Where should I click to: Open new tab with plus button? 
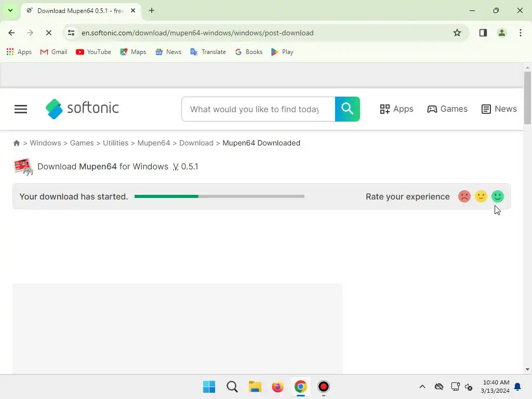152,10
